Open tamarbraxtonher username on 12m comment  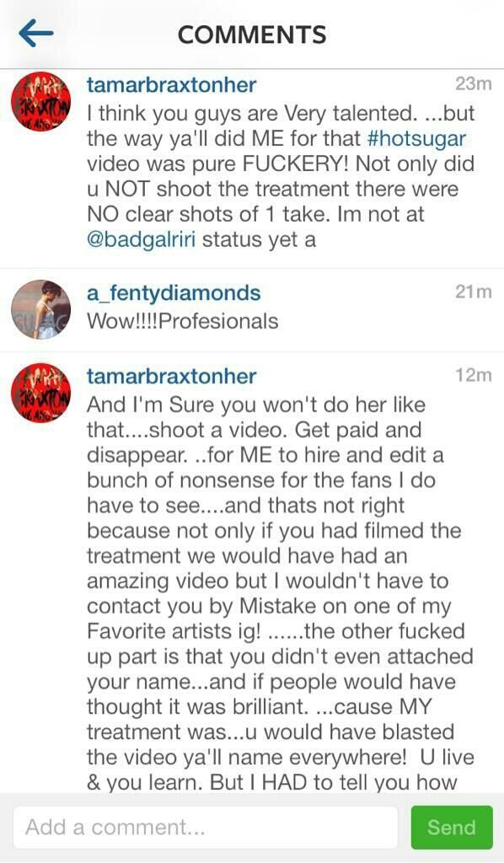(172, 376)
